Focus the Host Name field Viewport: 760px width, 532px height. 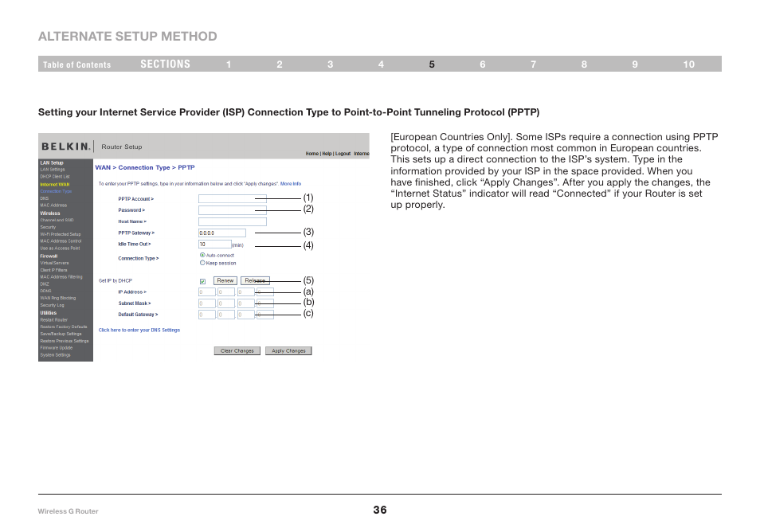click(x=232, y=221)
